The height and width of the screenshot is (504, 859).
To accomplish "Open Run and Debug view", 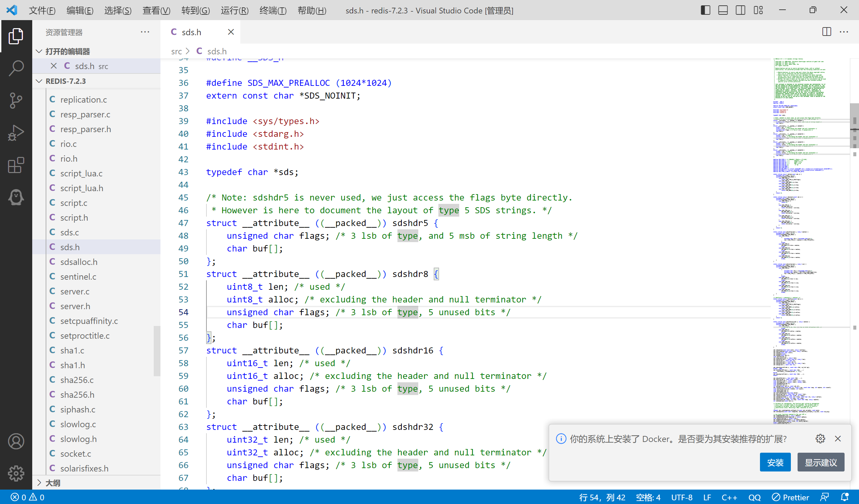I will point(16,133).
